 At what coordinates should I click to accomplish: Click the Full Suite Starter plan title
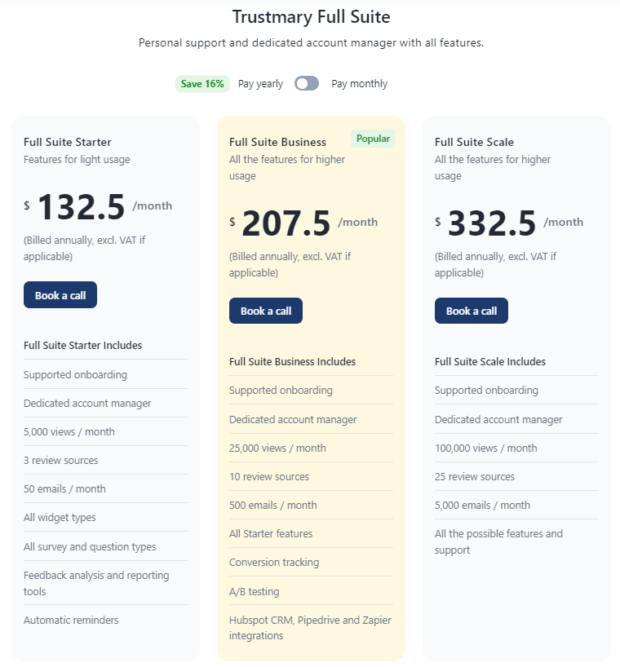point(67,142)
